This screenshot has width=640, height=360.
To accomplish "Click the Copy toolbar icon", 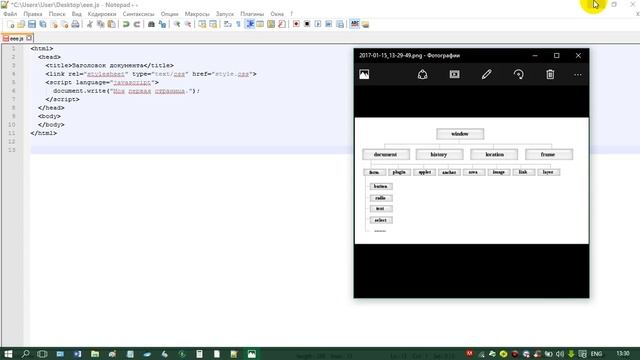I will 100,24.
